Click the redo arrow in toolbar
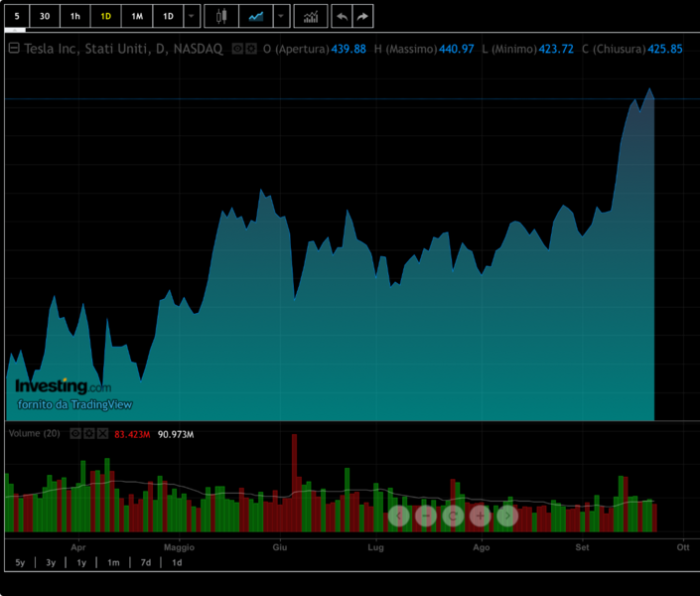700x596 pixels. click(363, 16)
